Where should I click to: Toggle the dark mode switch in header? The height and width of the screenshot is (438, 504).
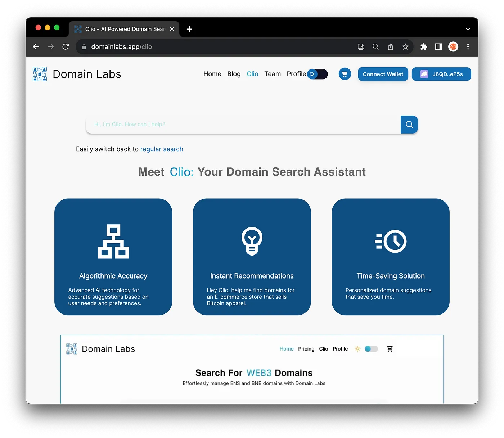[x=318, y=74]
